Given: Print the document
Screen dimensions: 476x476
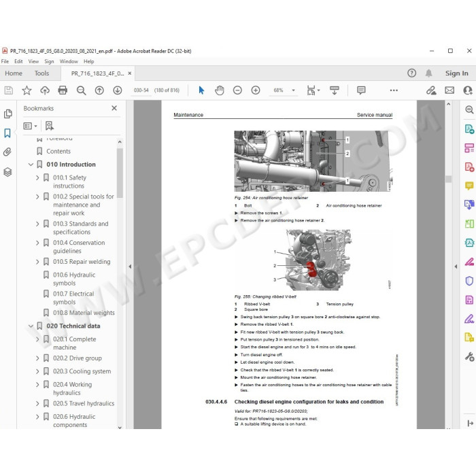Looking at the screenshot, I should (x=63, y=90).
